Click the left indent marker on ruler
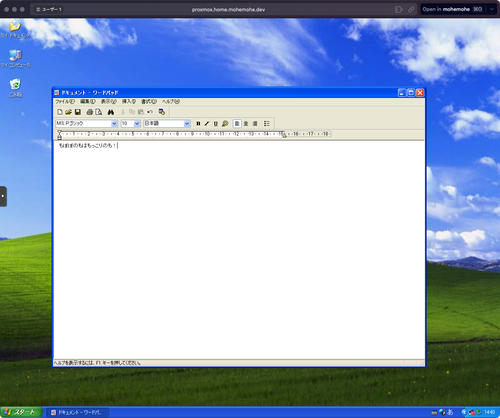Viewport: 500px width, 418px height. click(59, 136)
